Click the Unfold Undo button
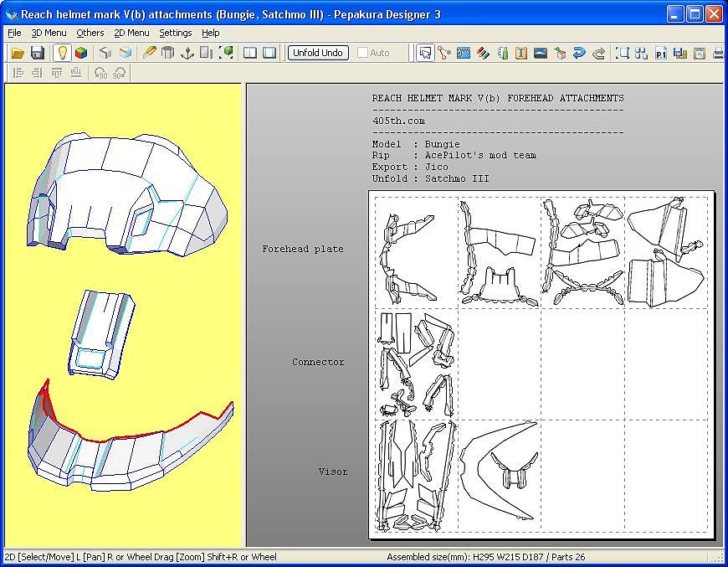The height and width of the screenshot is (567, 728). 318,53
